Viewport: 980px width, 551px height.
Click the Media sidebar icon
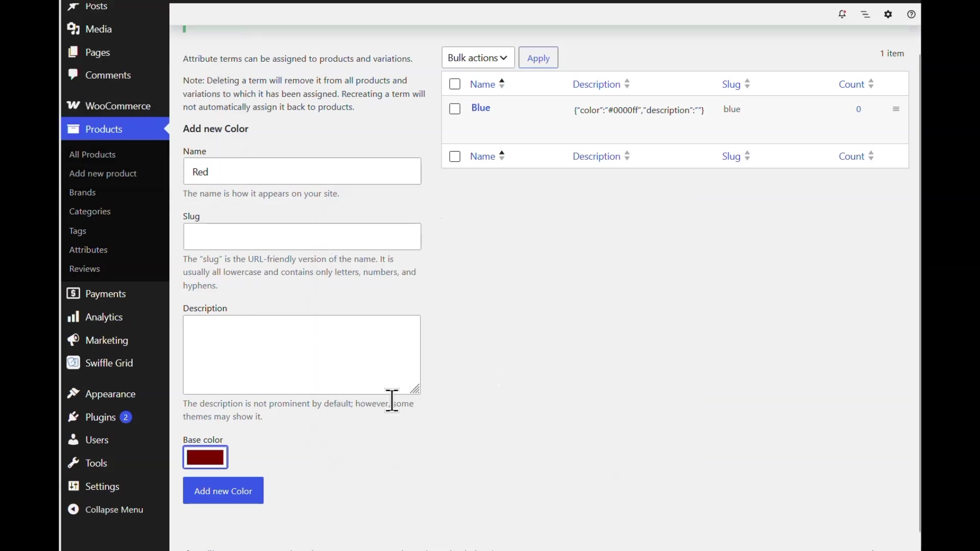73,29
